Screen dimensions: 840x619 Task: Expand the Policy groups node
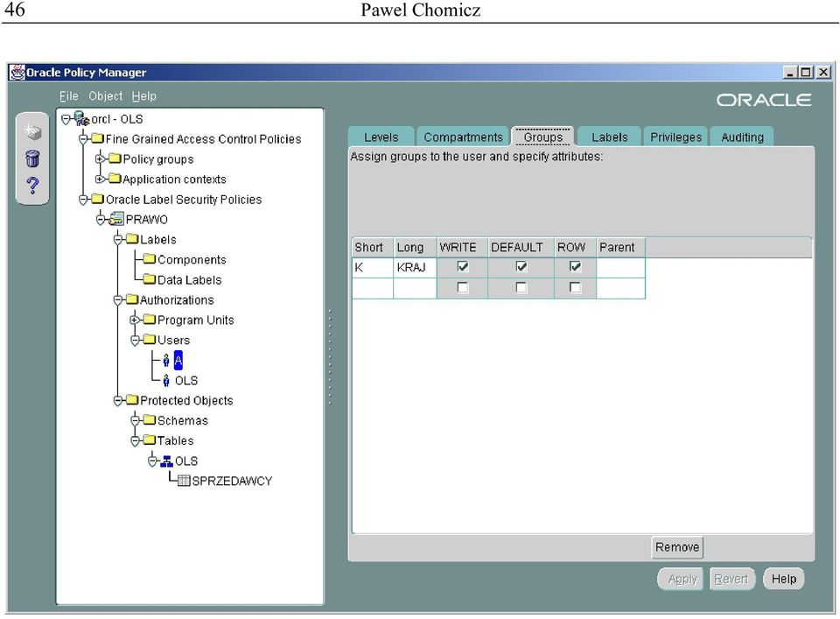(100, 159)
